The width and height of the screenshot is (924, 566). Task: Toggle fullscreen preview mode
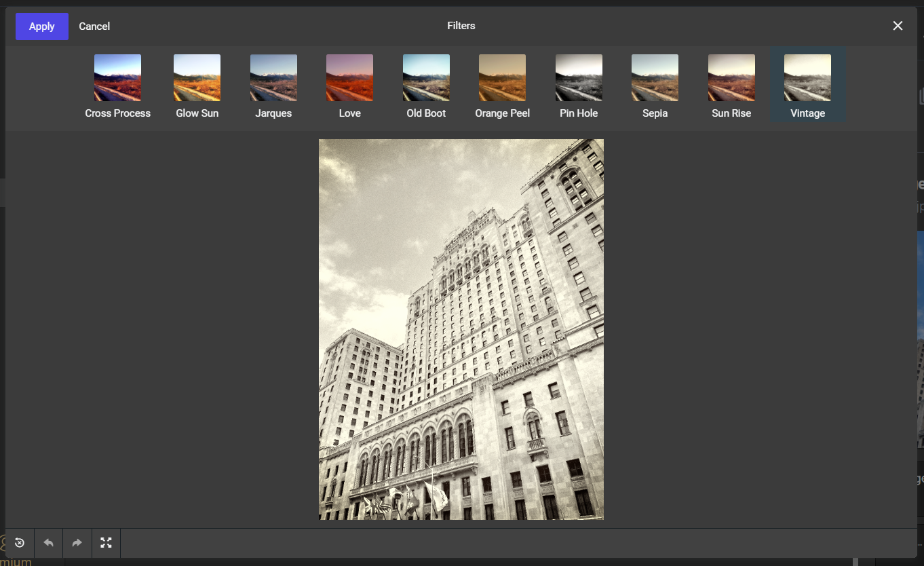106,543
